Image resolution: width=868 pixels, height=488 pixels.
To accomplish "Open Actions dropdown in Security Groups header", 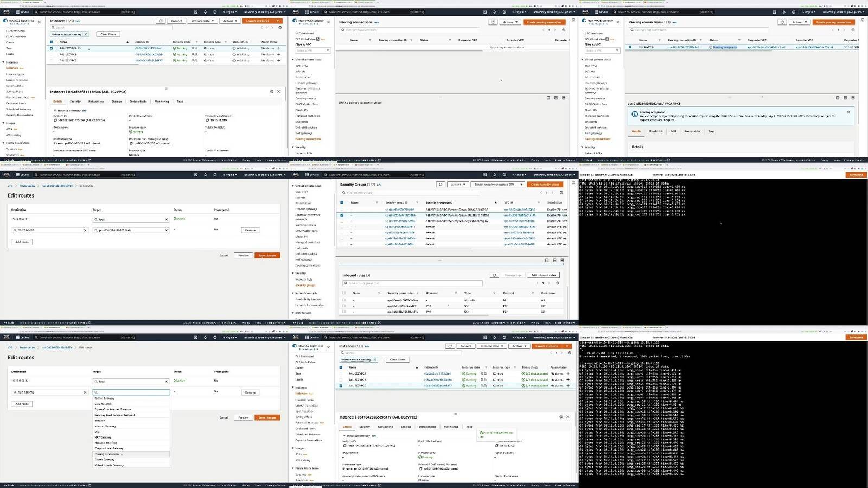I will coord(458,184).
